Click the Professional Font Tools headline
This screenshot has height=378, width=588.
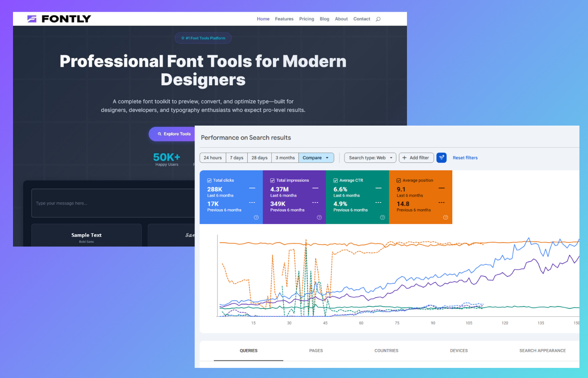pos(203,70)
